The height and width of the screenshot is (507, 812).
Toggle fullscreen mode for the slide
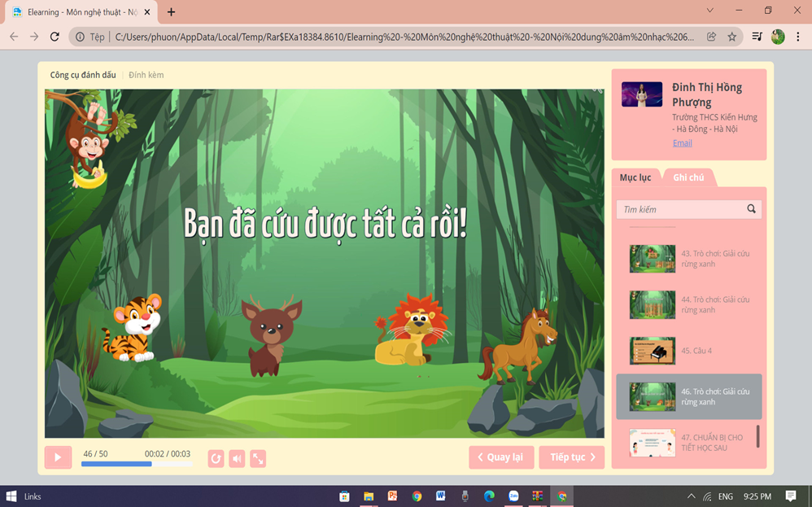(x=258, y=459)
